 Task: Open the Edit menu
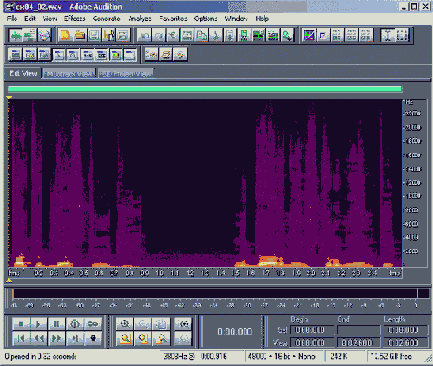[30, 19]
